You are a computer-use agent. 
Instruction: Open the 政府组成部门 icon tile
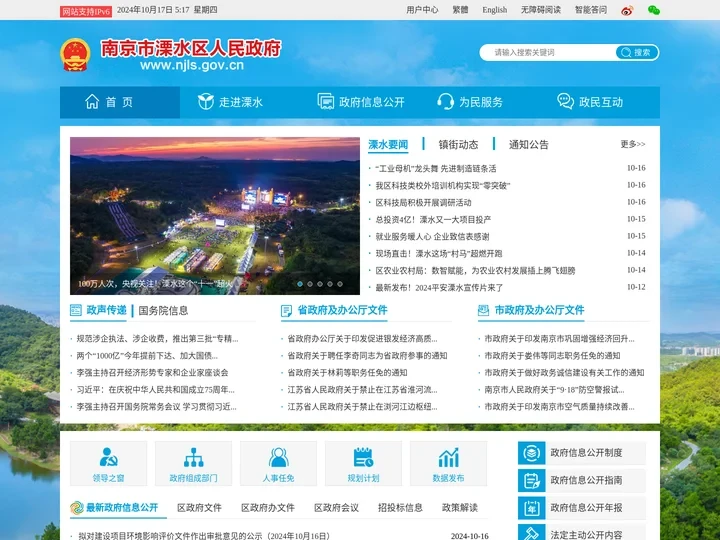pyautogui.click(x=193, y=463)
